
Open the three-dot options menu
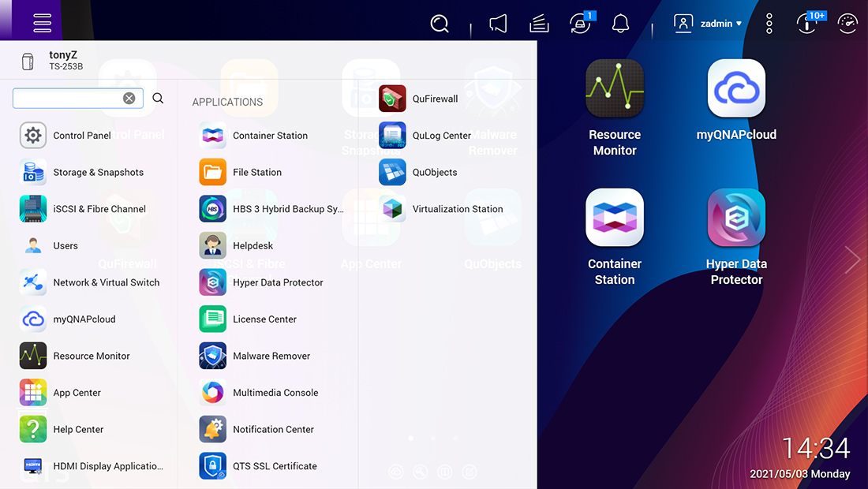click(x=769, y=23)
